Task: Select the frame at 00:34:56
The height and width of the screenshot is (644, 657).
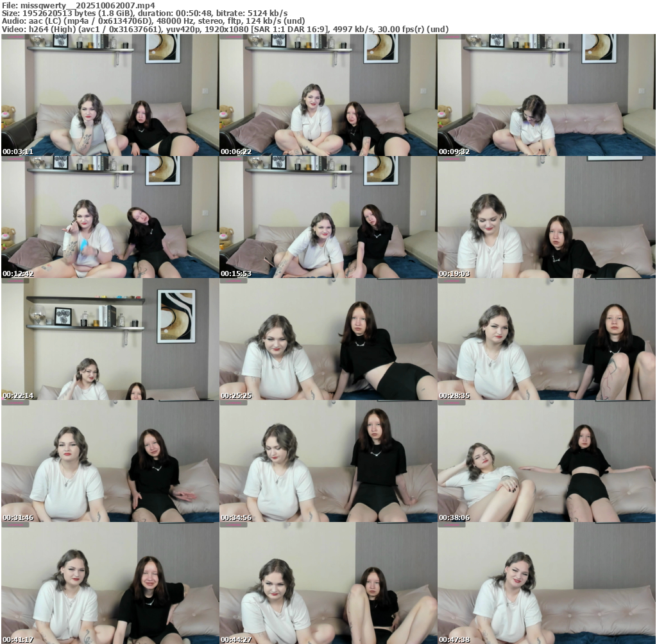Action: [x=328, y=461]
